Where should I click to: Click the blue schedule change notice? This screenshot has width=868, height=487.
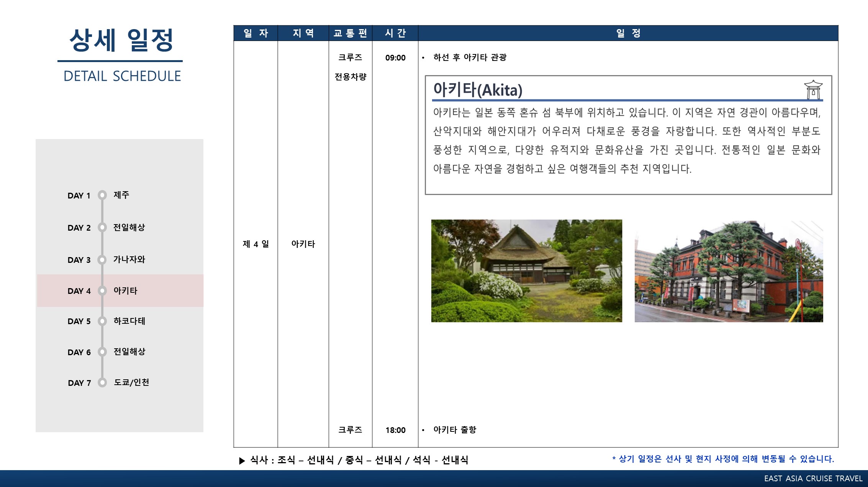coord(723,459)
